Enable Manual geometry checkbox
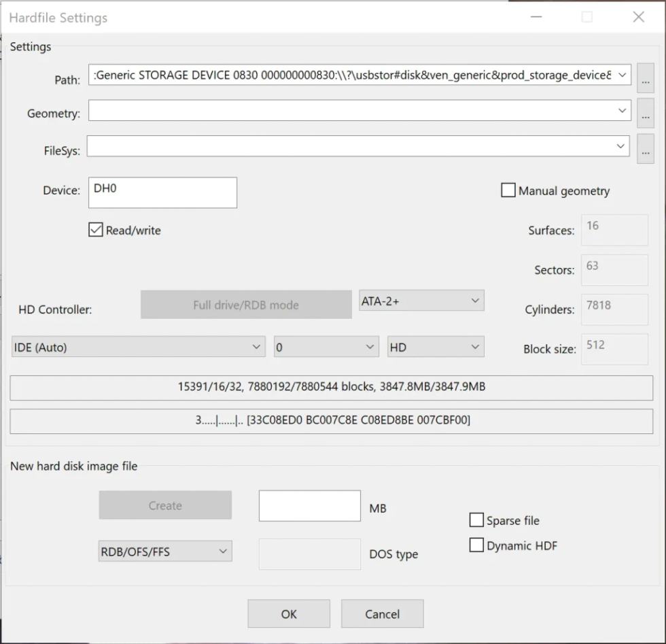 click(x=508, y=190)
